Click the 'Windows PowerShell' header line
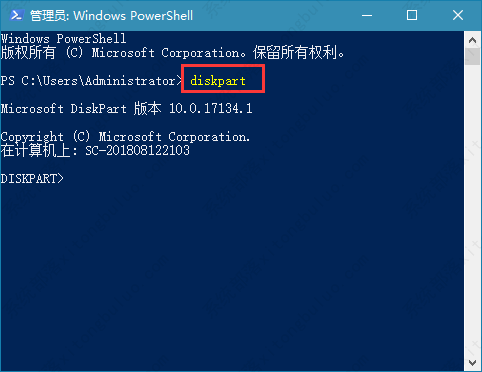 63,39
